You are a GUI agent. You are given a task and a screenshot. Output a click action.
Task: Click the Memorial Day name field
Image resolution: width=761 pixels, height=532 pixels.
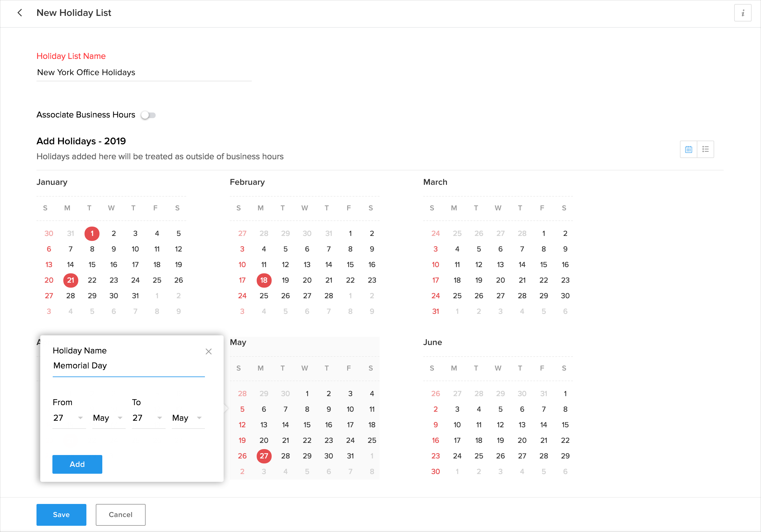coord(128,366)
